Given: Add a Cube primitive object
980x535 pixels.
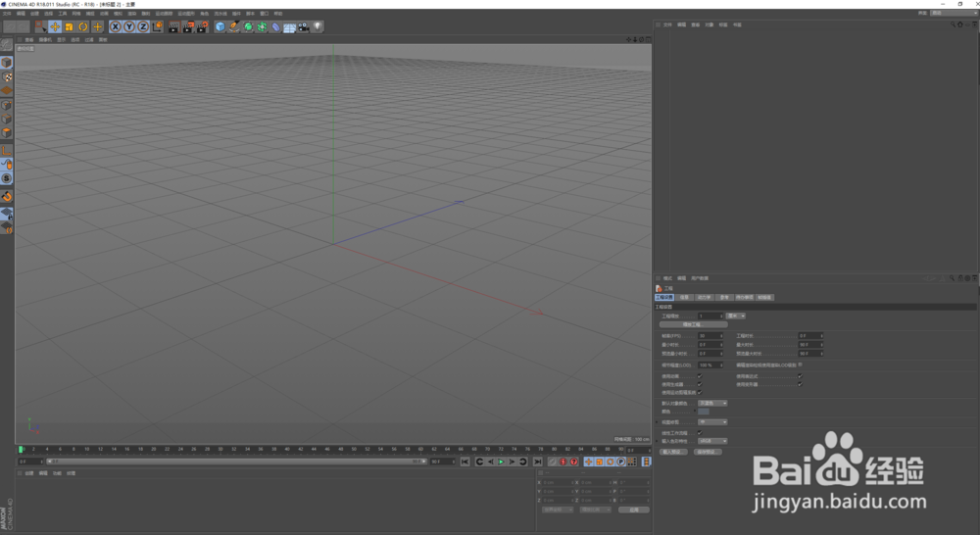Looking at the screenshot, I should coord(220,26).
